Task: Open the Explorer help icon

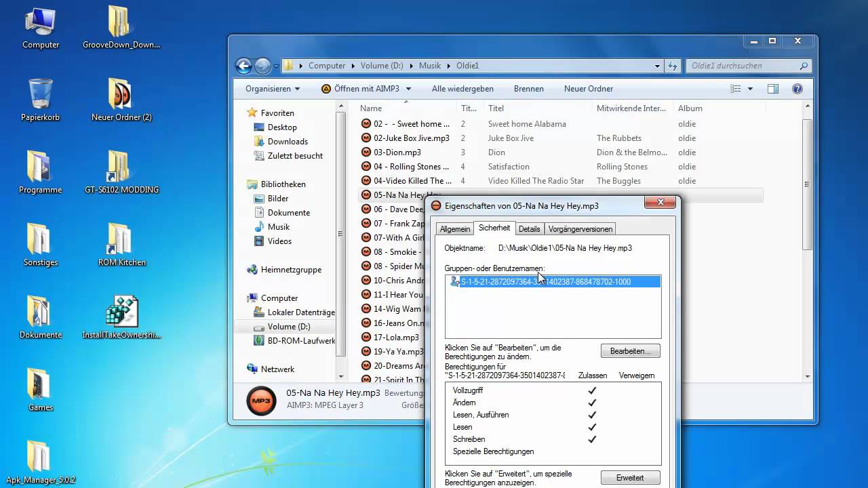Action: (797, 89)
